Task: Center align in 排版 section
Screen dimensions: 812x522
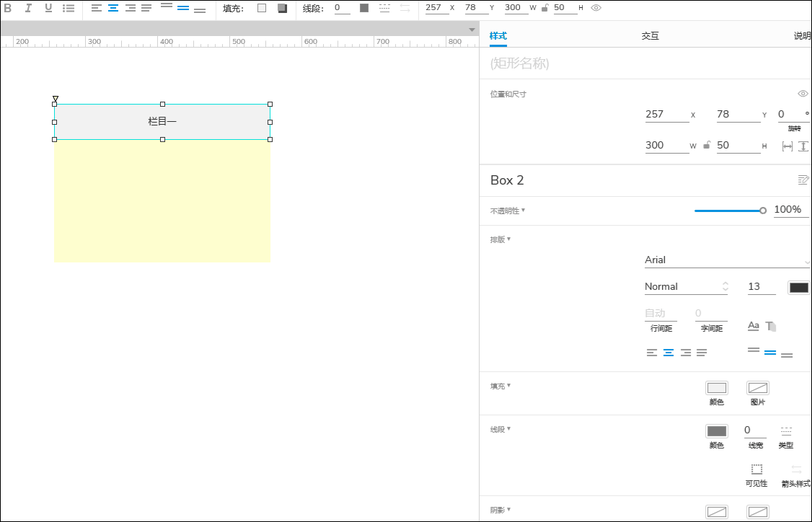Action: pyautogui.click(x=668, y=353)
